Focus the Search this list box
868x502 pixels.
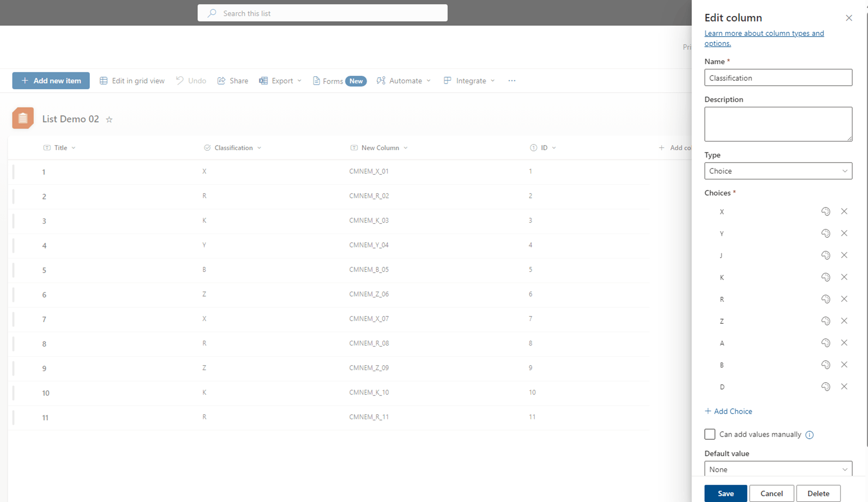pyautogui.click(x=323, y=13)
